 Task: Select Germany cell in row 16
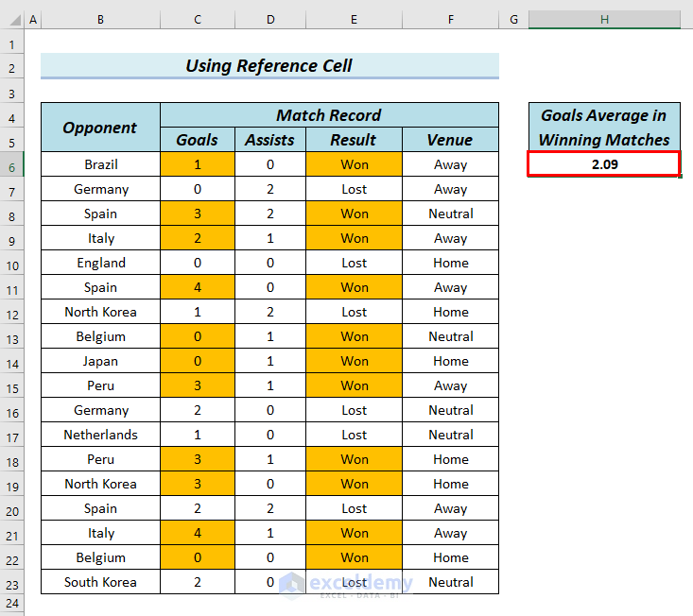click(x=100, y=410)
